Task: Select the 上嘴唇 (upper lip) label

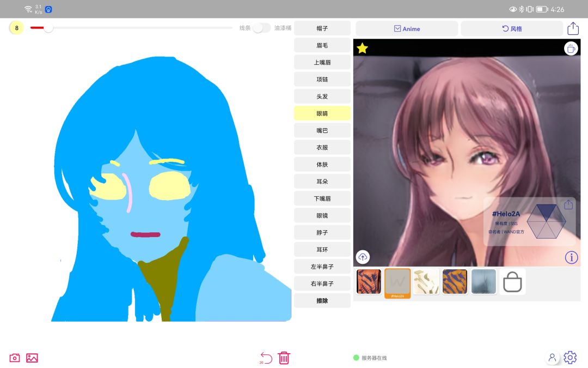Action: point(322,62)
